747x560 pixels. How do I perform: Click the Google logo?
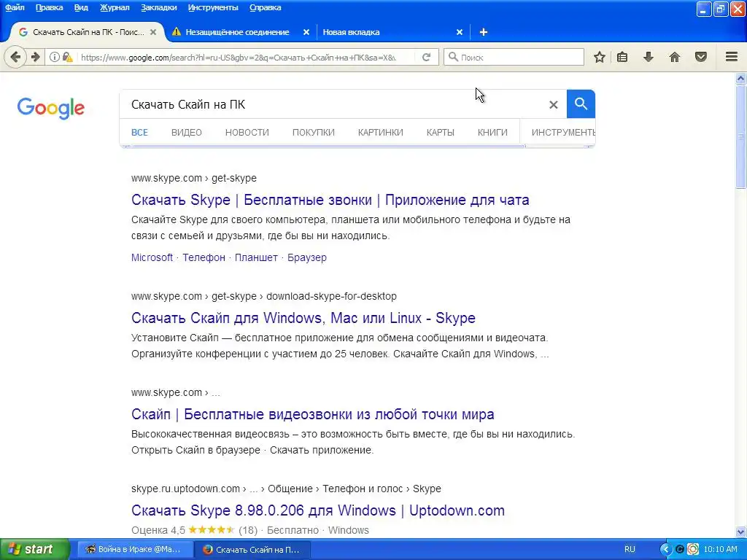point(51,108)
